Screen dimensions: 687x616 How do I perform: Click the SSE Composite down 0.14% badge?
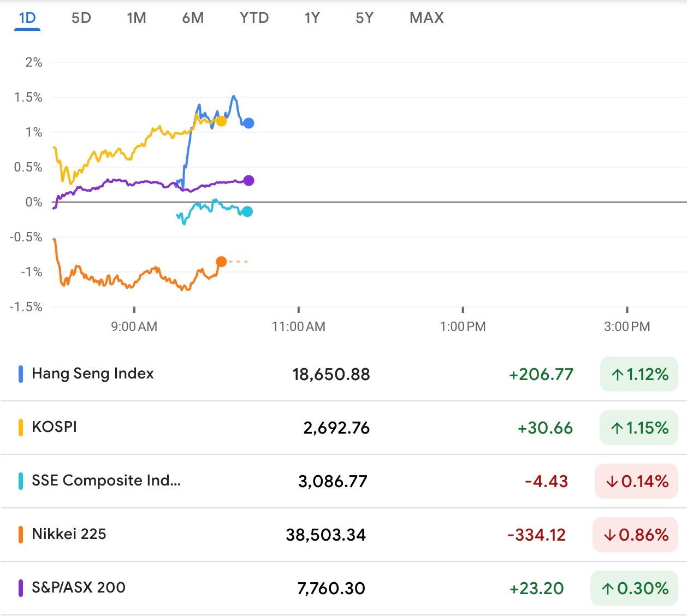click(x=636, y=481)
